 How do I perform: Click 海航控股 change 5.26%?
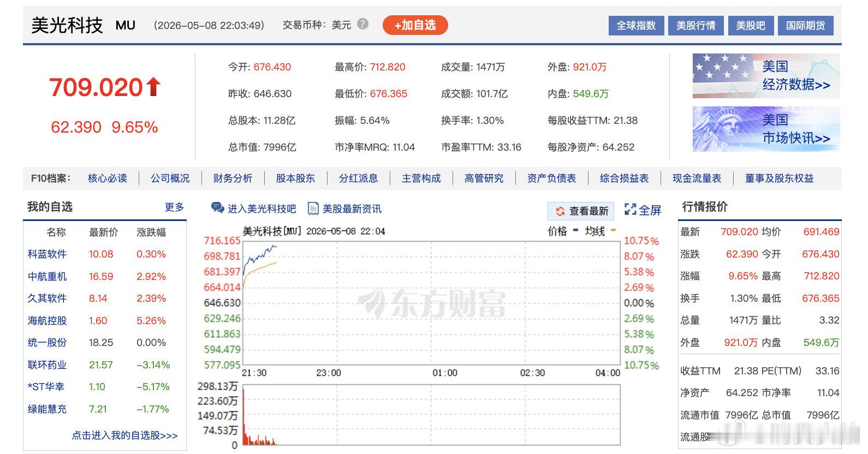(151, 321)
